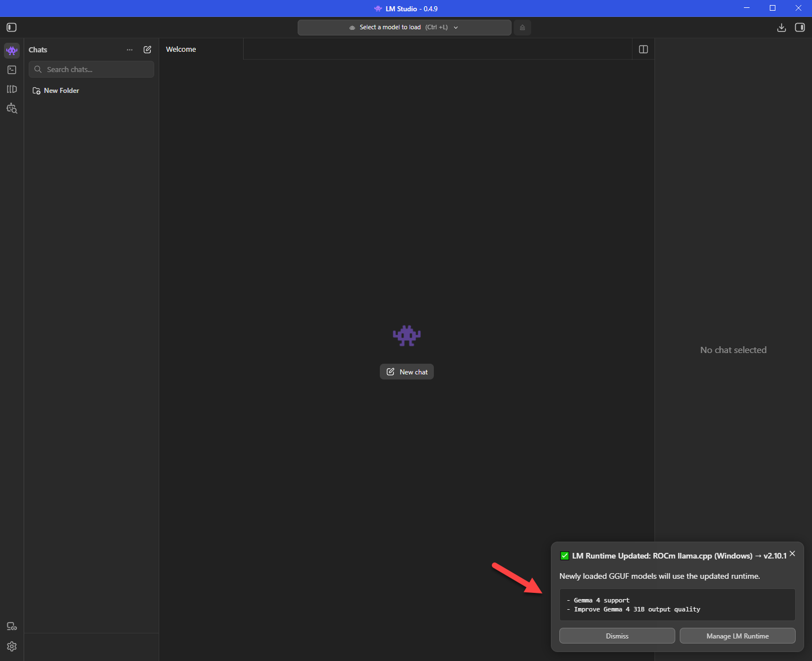Viewport: 812px width, 661px height.
Task: Click the split view icon
Action: pyautogui.click(x=644, y=50)
